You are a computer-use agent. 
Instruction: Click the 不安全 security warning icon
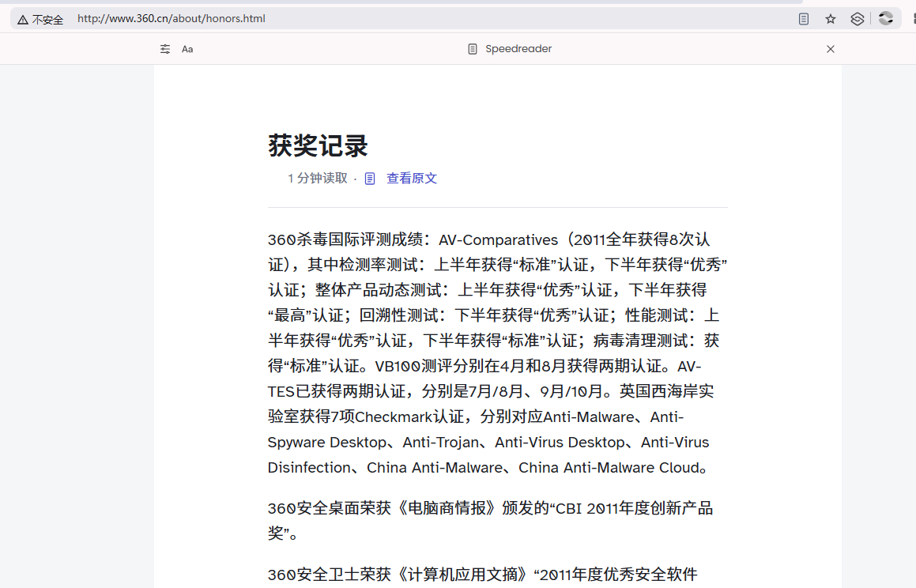23,20
